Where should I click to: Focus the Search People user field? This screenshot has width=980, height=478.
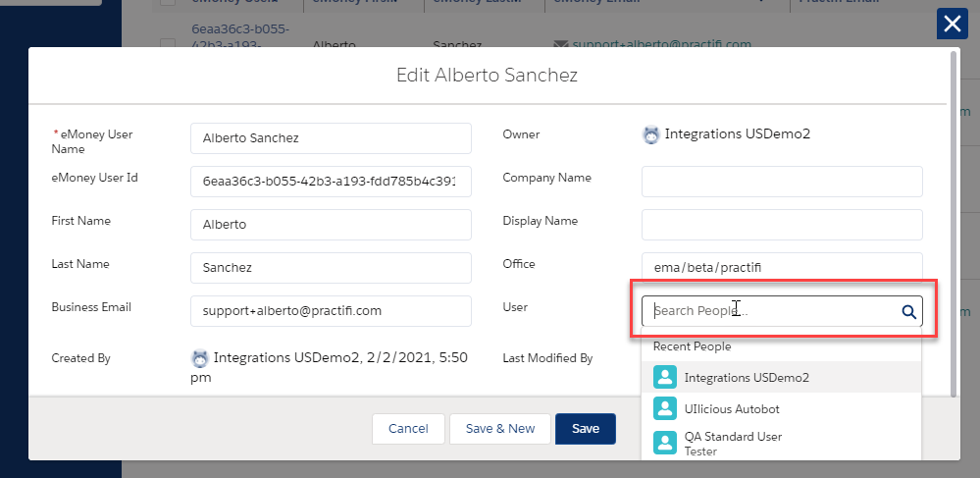coord(782,311)
